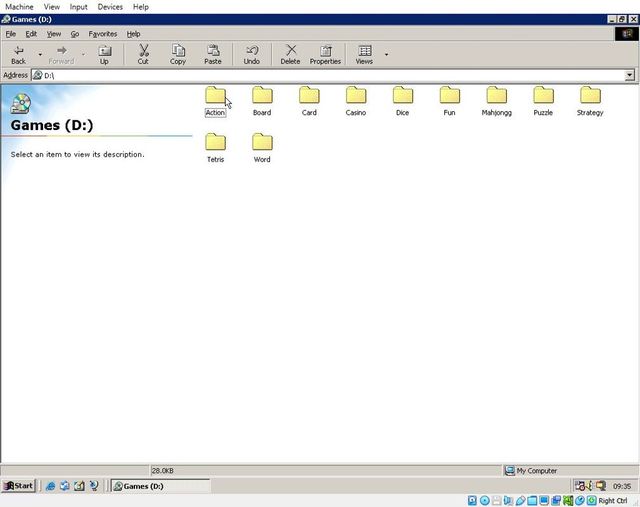Click View Channels icon in Quick Launch

coord(94,486)
